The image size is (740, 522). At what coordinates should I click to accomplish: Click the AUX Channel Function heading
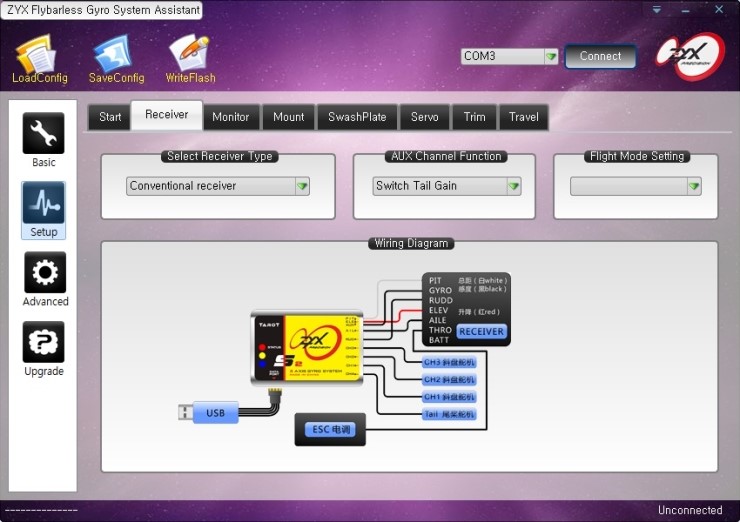446,156
